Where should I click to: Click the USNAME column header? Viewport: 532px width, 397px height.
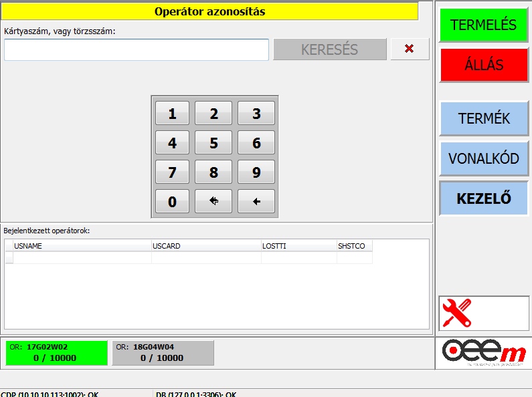(x=82, y=246)
